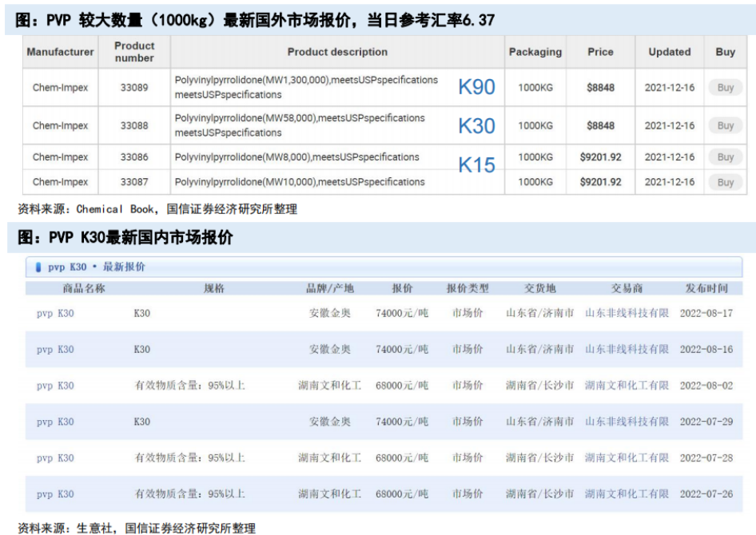Select the 品牌/产地 column header

point(330,288)
